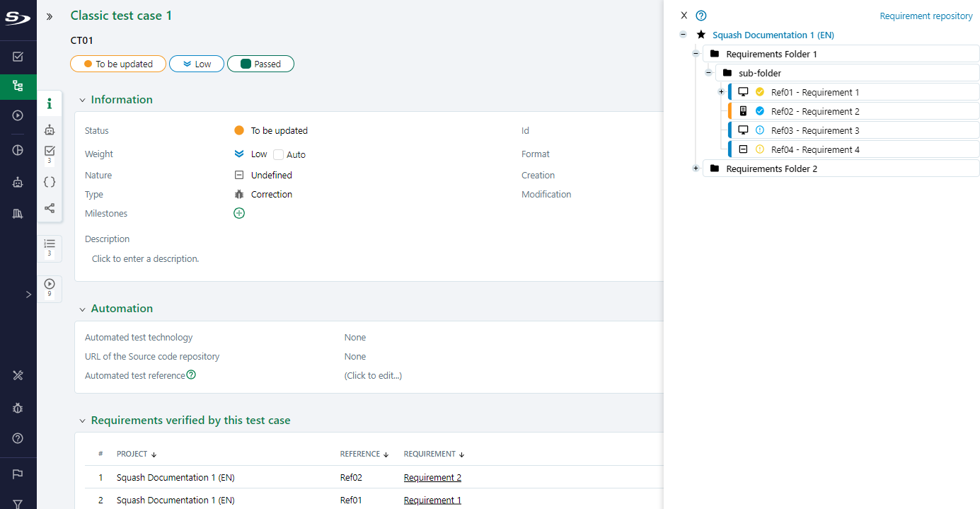Select the Passed status badge
Image resolution: width=980 pixels, height=509 pixels.
click(260, 64)
